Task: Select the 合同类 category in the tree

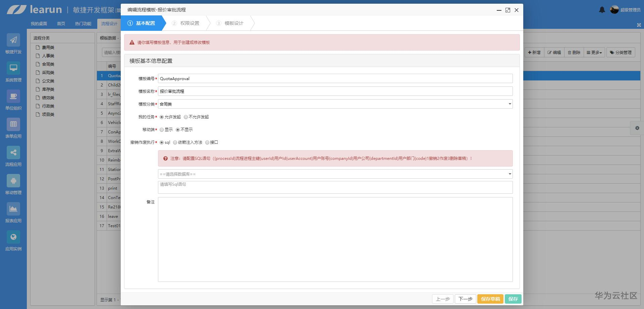Action: (x=48, y=64)
